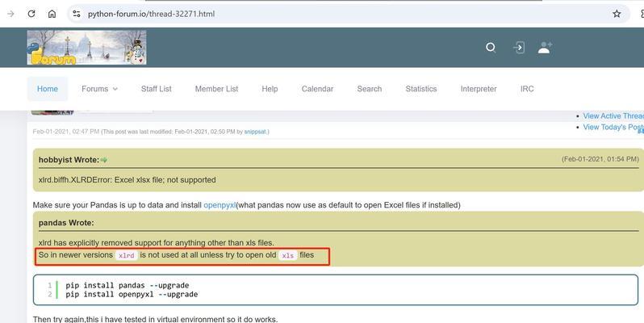Click the XLRDError message text
The height and width of the screenshot is (323, 644).
127,179
